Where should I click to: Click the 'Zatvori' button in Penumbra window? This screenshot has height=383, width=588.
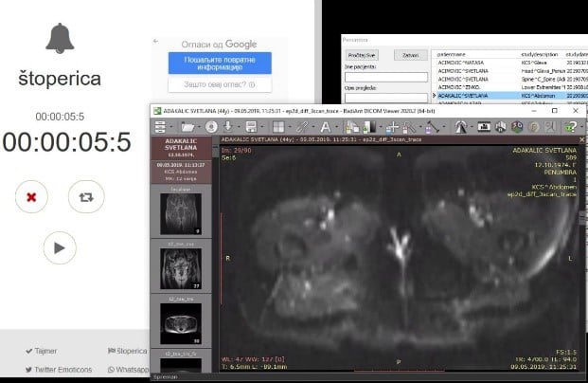point(411,55)
